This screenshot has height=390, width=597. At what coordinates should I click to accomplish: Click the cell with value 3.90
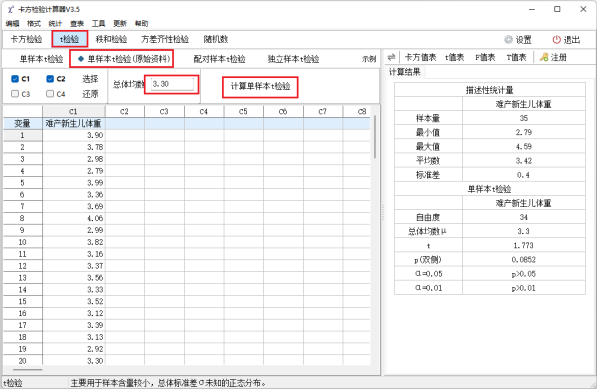(74, 135)
